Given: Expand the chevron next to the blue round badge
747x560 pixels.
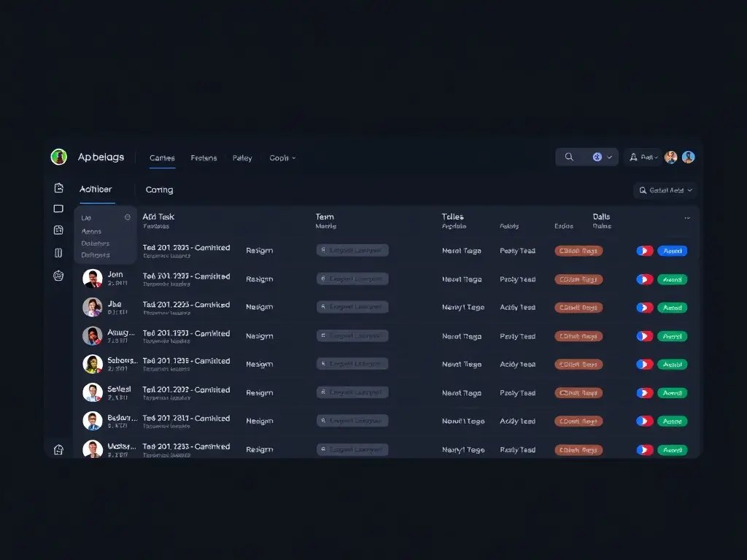Looking at the screenshot, I should click(x=610, y=157).
